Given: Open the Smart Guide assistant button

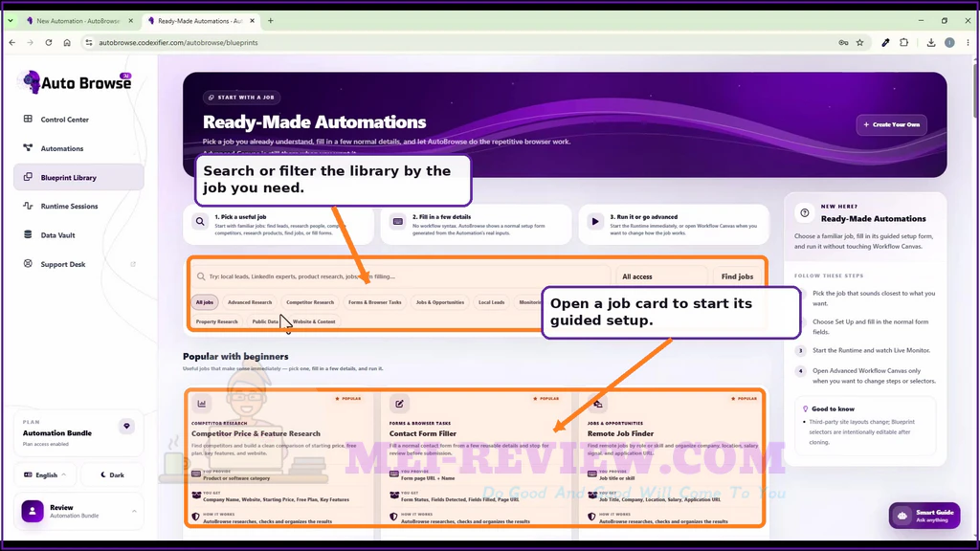Looking at the screenshot, I should (x=924, y=516).
